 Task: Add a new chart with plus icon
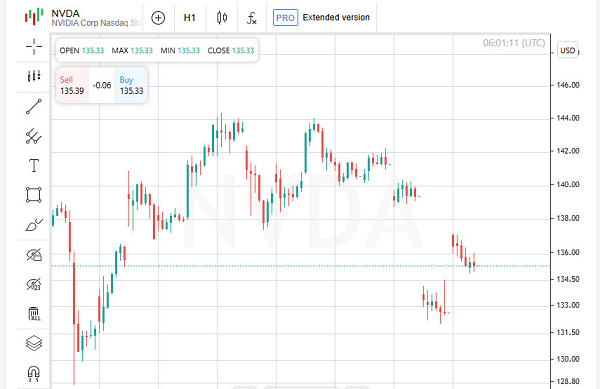(158, 18)
